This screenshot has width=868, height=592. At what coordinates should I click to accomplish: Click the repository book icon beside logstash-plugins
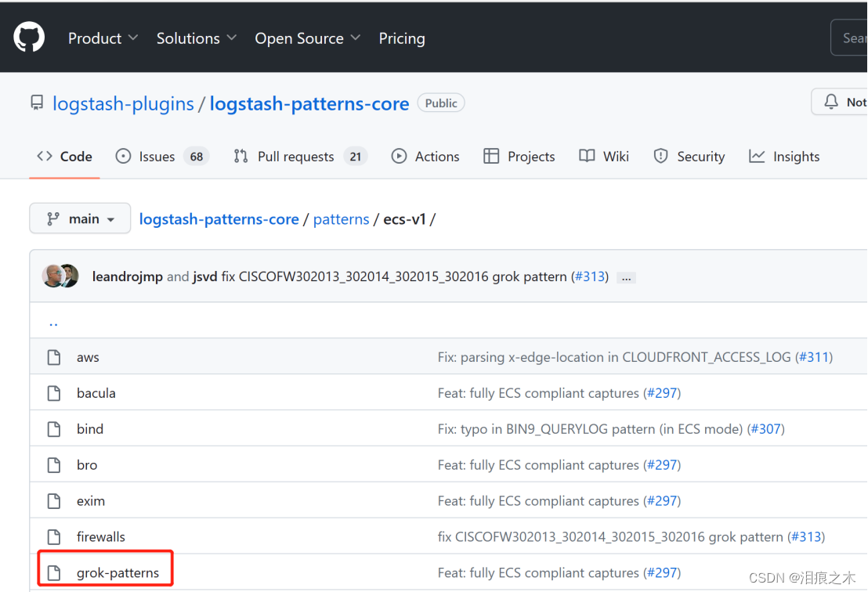click(x=36, y=103)
